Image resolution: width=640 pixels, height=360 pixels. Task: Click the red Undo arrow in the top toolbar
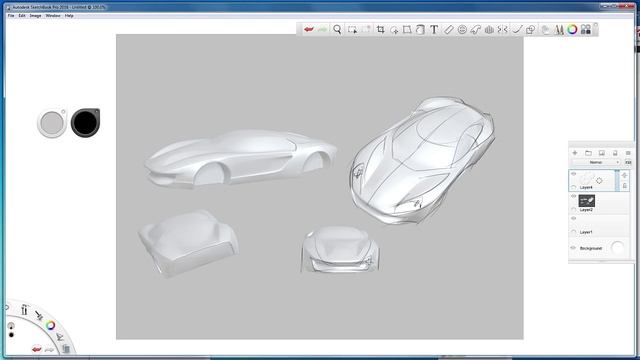coord(309,29)
